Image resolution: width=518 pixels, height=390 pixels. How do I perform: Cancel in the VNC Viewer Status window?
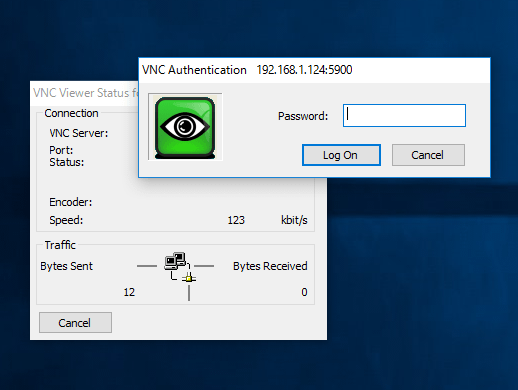pyautogui.click(x=75, y=323)
